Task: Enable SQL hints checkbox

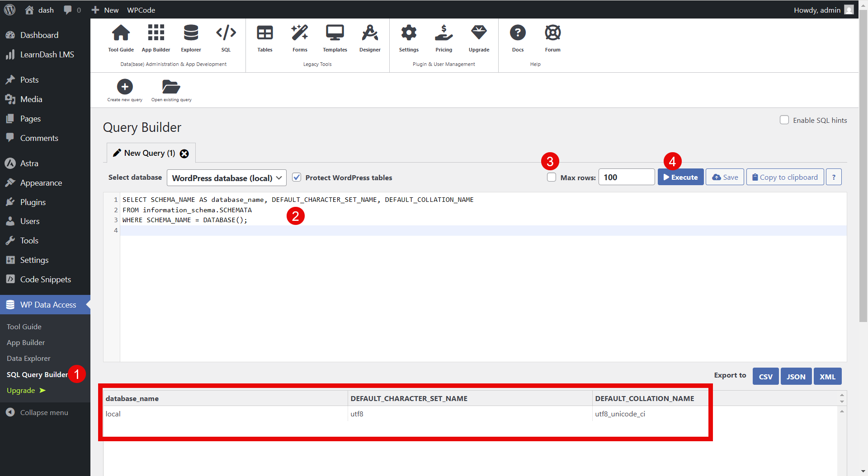Action: (x=784, y=120)
